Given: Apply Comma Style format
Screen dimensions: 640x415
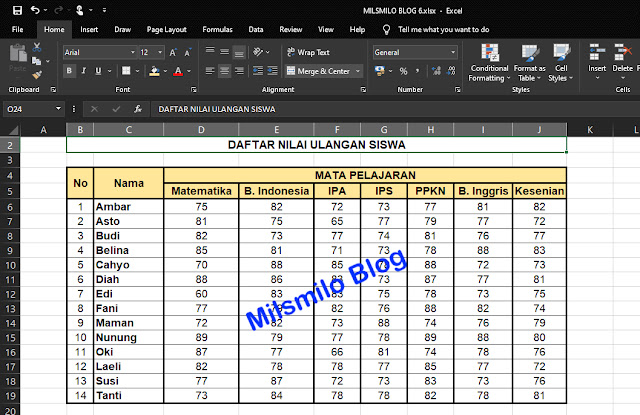Looking at the screenshot, I should pos(417,71).
